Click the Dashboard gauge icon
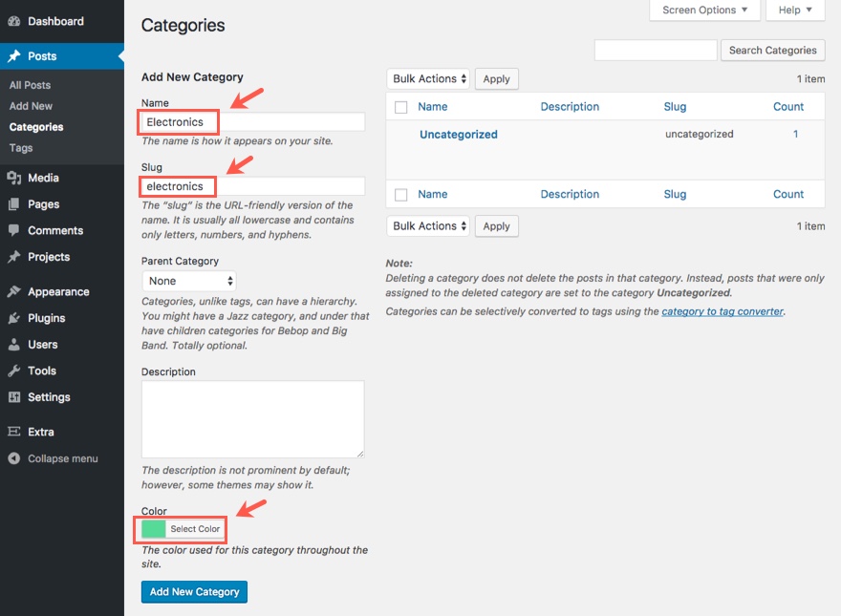 (x=14, y=21)
